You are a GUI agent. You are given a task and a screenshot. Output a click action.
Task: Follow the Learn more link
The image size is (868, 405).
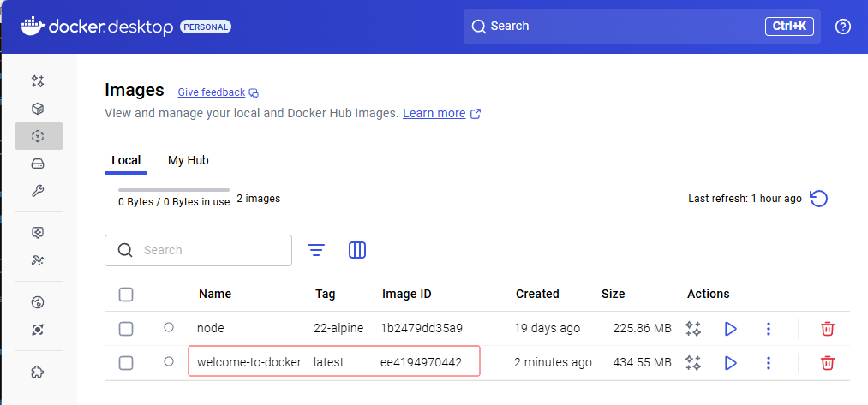point(434,113)
